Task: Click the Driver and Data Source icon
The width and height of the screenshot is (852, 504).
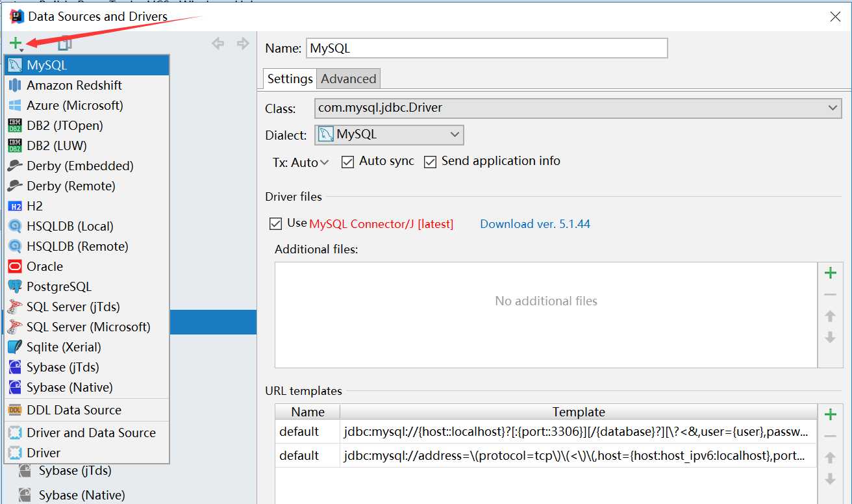Action: [15, 433]
